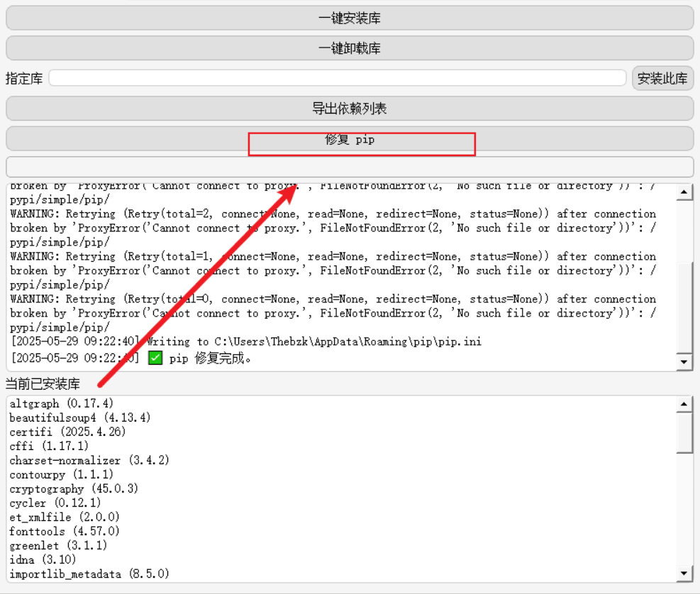Screen dimensions: 700x594
Task: Select beautifulsoup4 (4.13.4) in the list
Action: pyautogui.click(x=79, y=418)
